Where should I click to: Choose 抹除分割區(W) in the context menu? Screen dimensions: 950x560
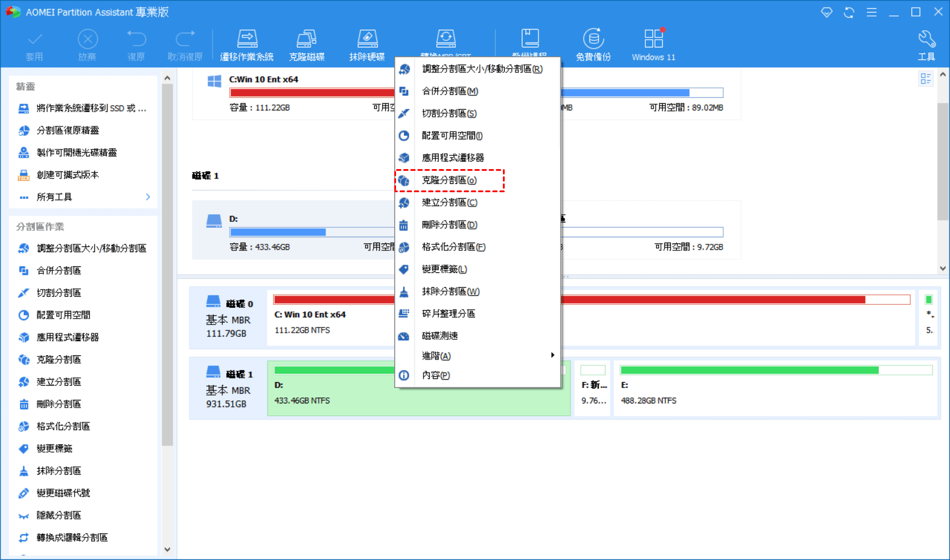[x=478, y=291]
